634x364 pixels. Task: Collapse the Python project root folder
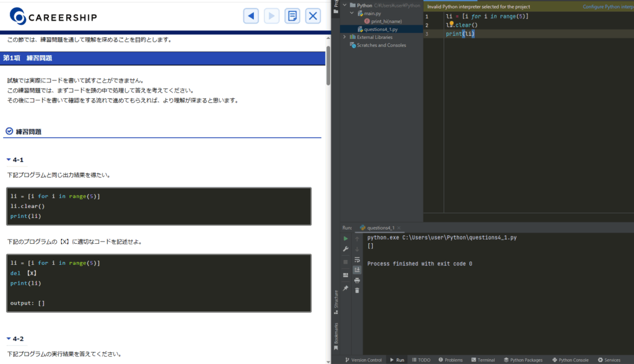[x=345, y=5]
